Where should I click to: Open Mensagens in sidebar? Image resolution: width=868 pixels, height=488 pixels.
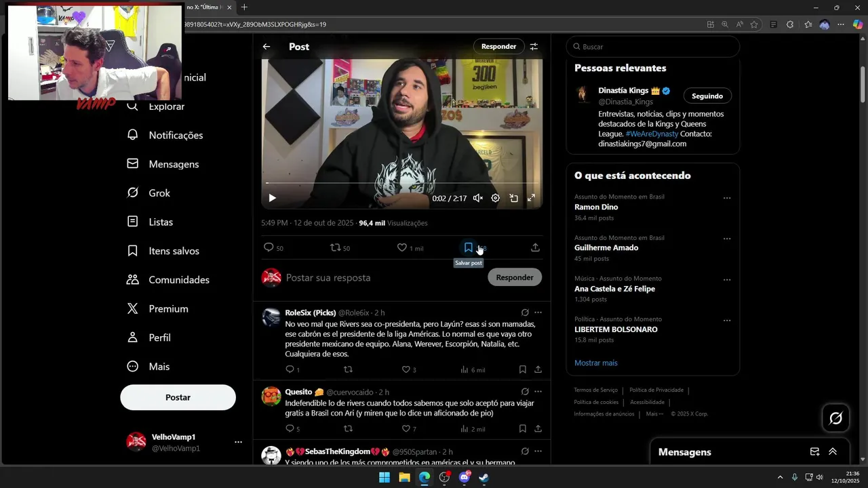(x=163, y=164)
